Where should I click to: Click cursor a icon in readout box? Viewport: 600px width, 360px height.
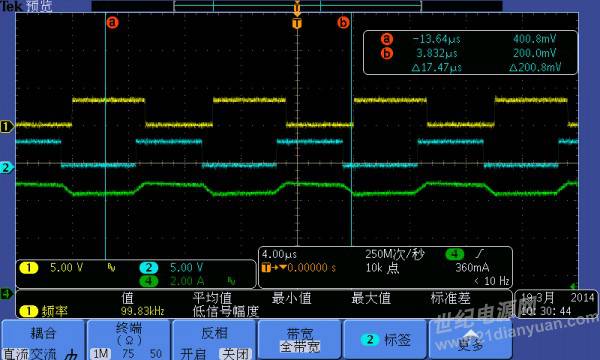[x=387, y=39]
